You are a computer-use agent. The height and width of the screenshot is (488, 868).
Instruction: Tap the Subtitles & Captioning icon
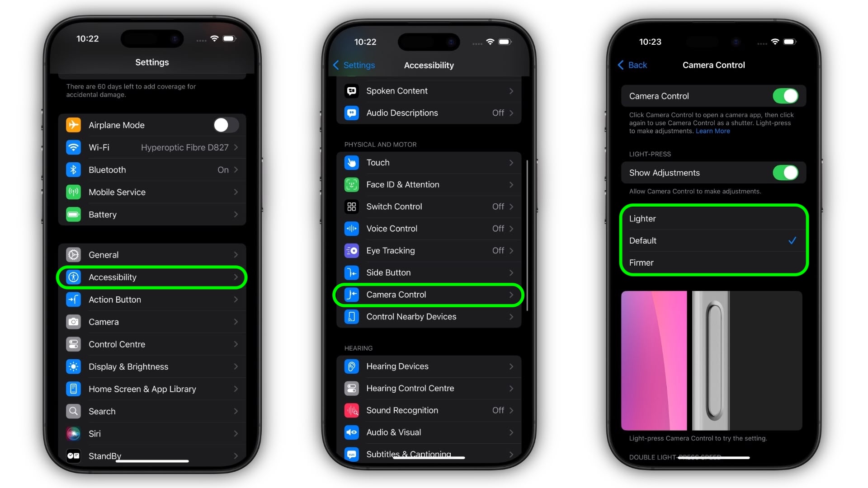point(352,454)
